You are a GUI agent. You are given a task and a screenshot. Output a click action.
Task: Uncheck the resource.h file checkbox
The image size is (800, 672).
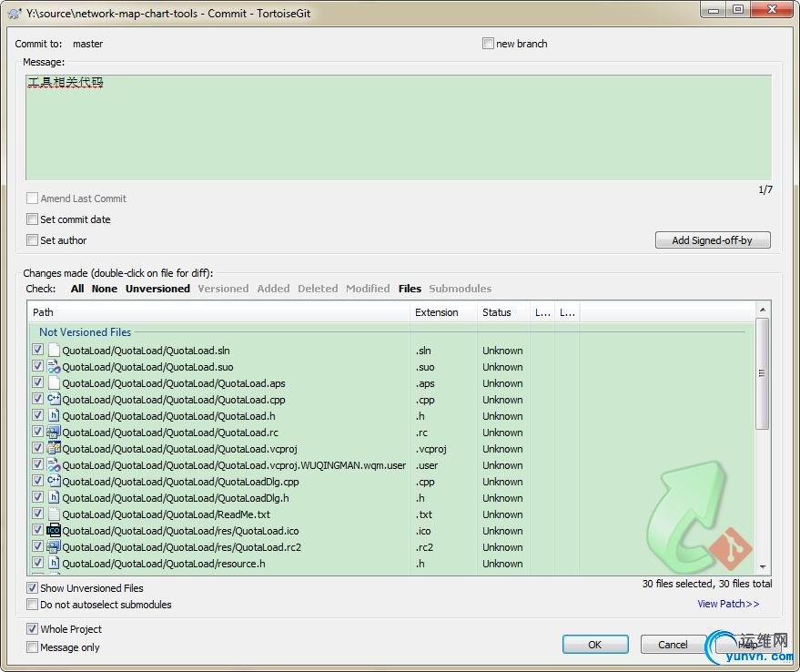click(x=37, y=562)
